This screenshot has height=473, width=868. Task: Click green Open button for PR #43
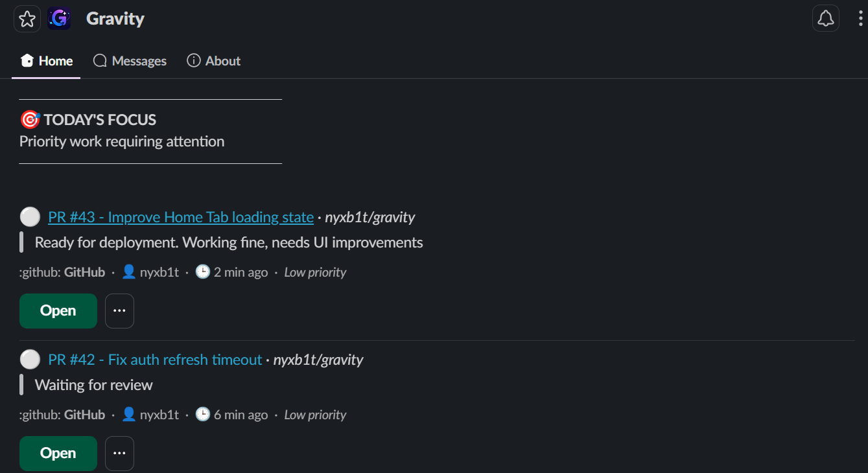coord(58,311)
